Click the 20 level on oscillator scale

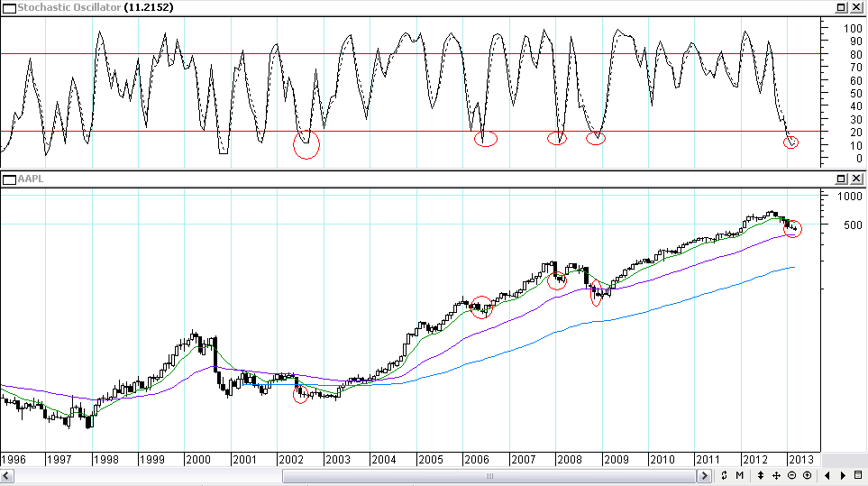[856, 133]
